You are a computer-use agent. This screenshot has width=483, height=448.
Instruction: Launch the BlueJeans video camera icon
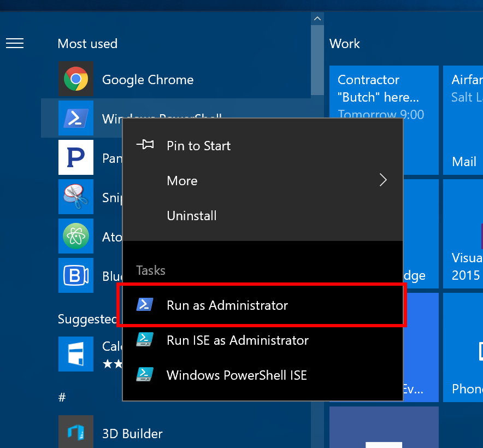coord(76,276)
